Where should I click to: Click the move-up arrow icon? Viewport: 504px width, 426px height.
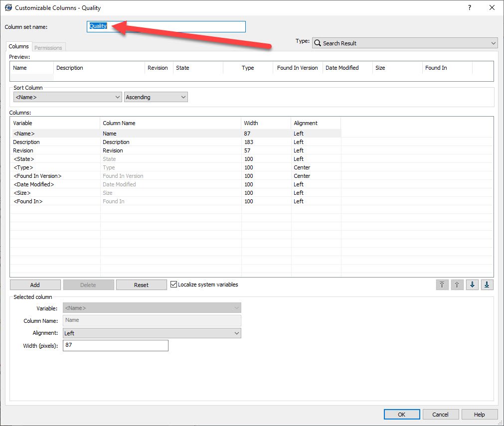click(457, 285)
